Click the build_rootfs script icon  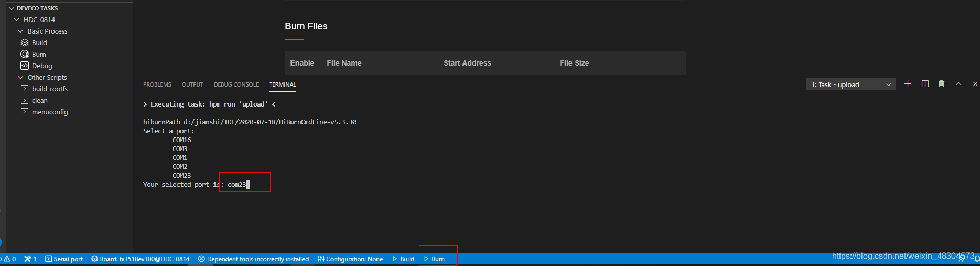25,89
